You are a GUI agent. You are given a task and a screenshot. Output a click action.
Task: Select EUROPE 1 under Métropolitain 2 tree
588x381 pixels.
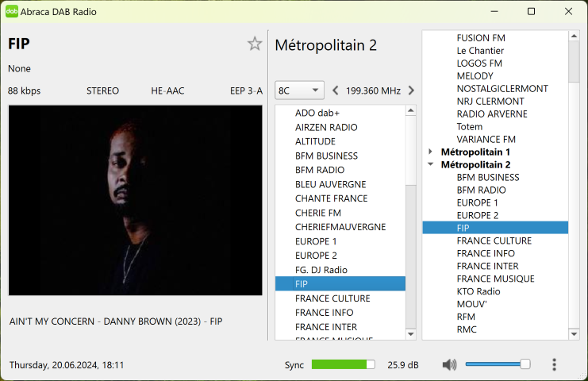point(478,202)
